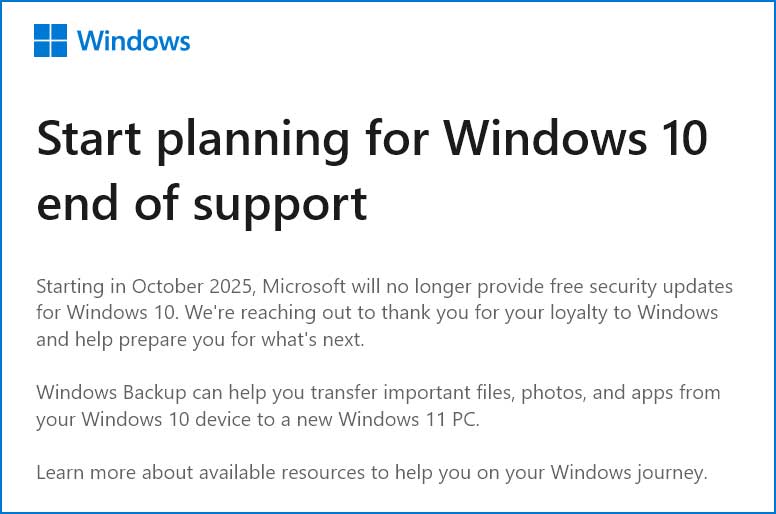Click the Windows four-pane logo icon
This screenshot has height=514, width=776.
coord(51,40)
